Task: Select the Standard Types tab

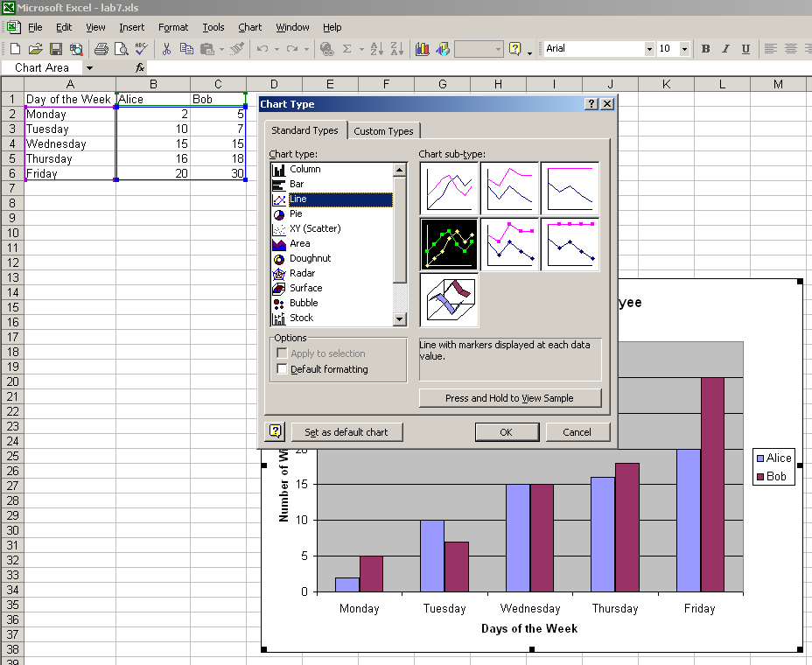Action: pyautogui.click(x=304, y=130)
